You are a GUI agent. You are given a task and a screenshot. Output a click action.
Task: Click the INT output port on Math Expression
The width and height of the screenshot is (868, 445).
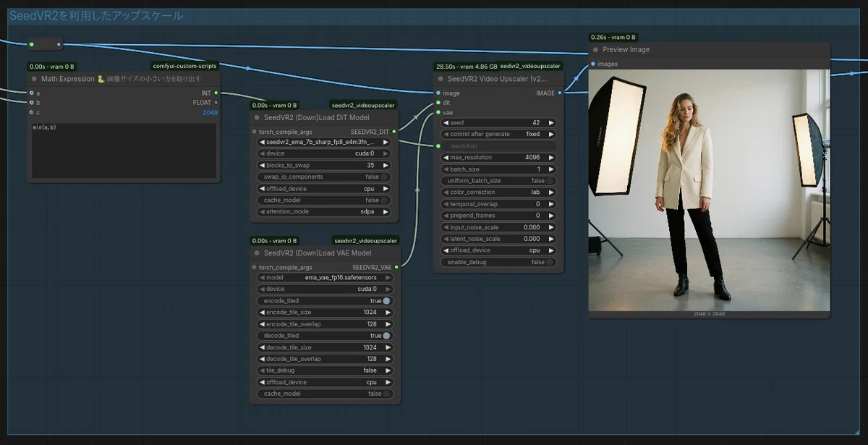click(x=216, y=93)
